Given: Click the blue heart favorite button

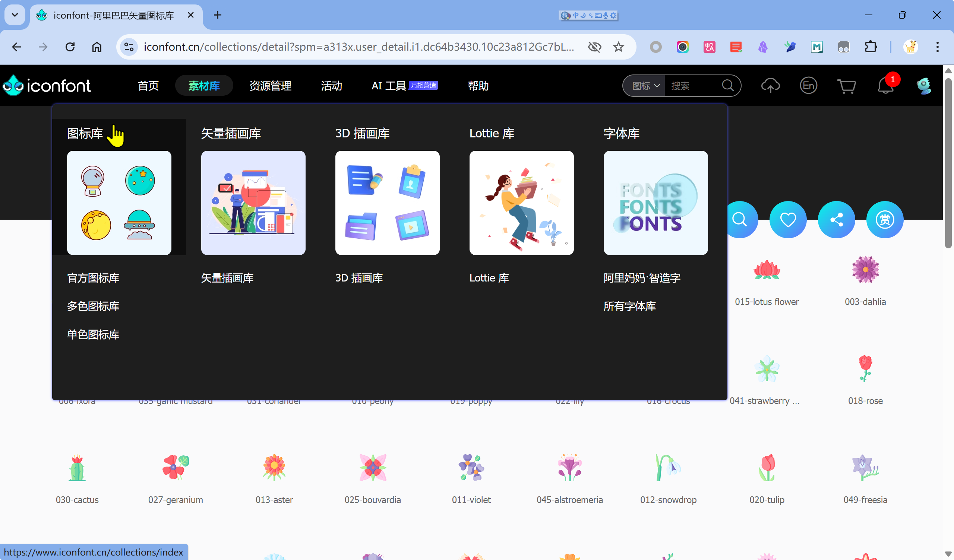Looking at the screenshot, I should 788,219.
